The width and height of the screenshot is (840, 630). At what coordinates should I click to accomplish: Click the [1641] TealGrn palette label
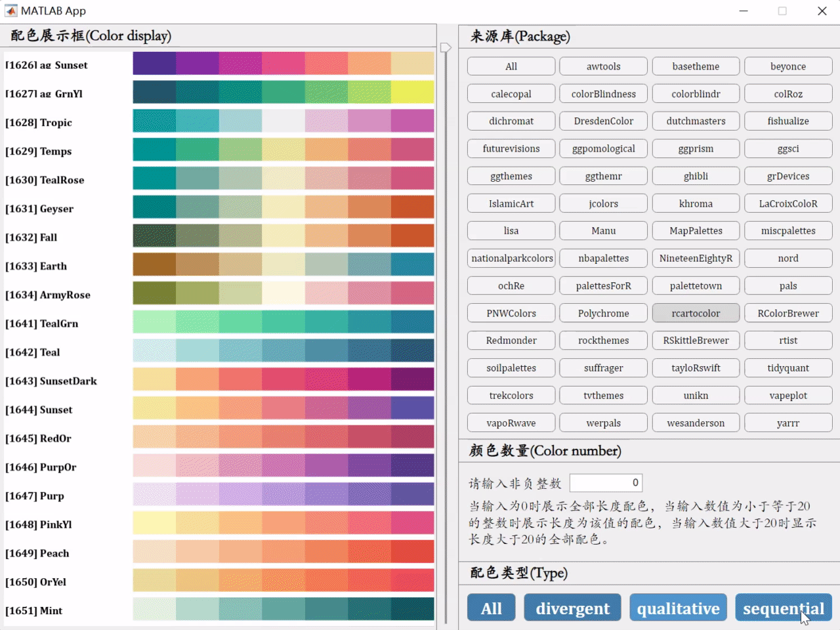(42, 324)
